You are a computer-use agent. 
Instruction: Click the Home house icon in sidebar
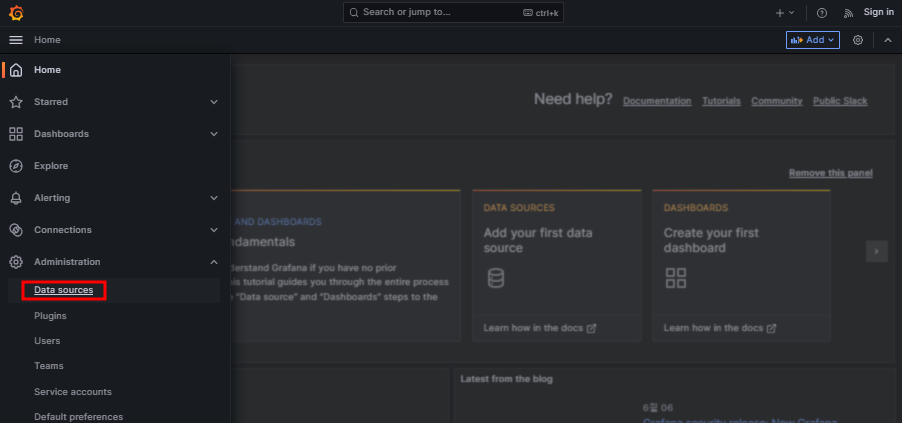coord(16,70)
